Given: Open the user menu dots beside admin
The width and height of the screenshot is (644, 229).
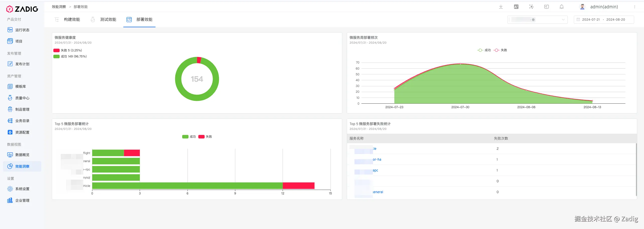Looking at the screenshot, I should 635,7.
